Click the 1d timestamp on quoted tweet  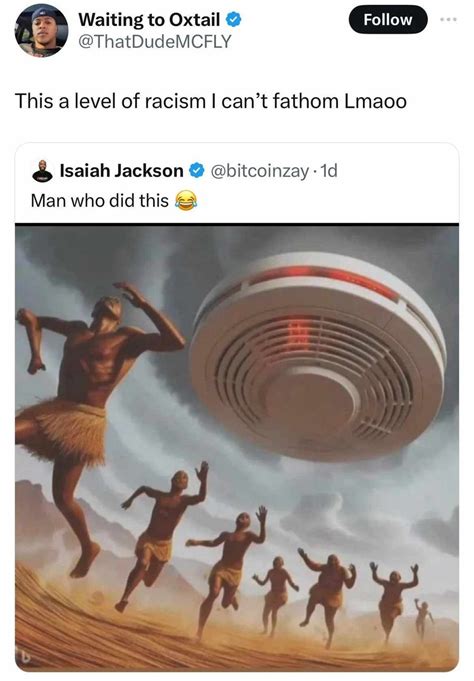click(x=329, y=171)
